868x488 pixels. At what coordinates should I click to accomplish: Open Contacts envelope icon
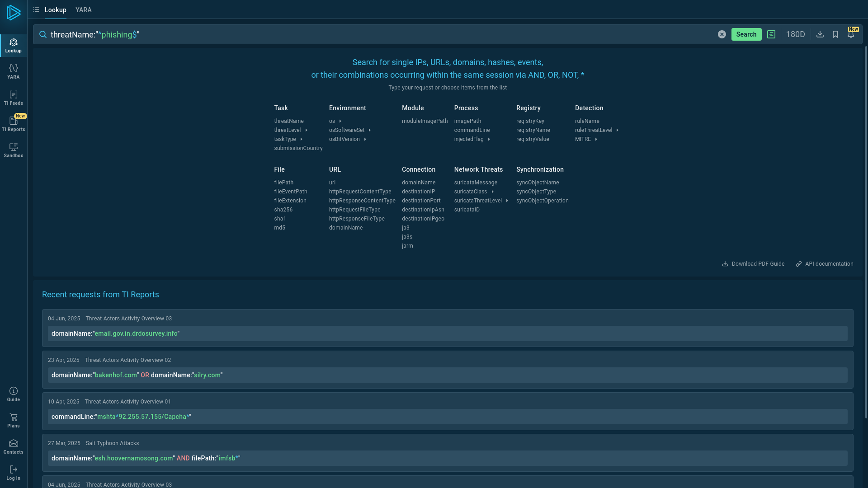click(14, 447)
